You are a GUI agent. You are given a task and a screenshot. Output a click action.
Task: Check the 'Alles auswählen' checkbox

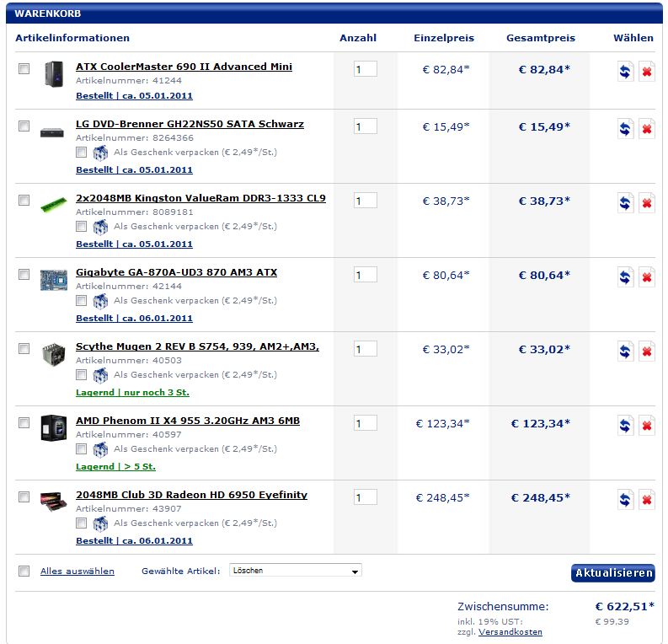tap(24, 571)
